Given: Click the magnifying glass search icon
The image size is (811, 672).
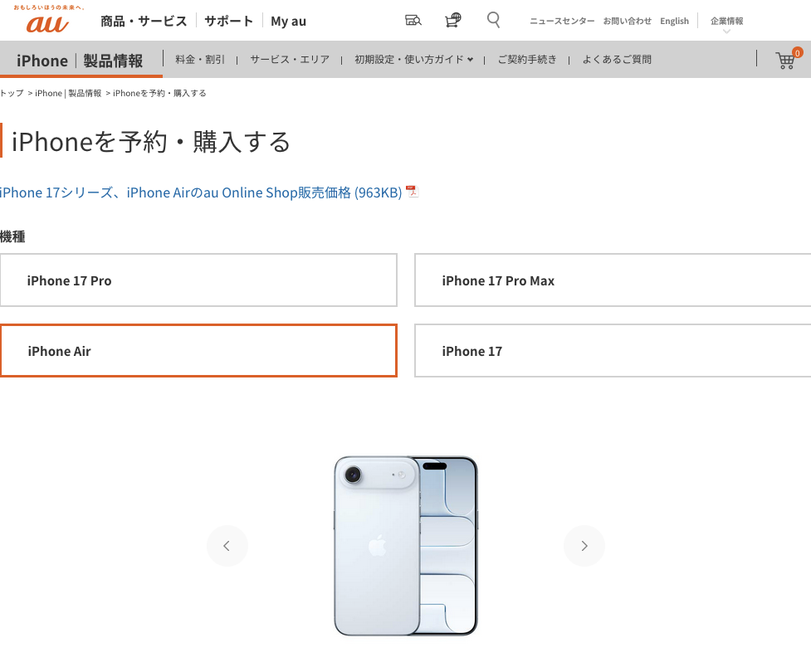Looking at the screenshot, I should coord(493,20).
